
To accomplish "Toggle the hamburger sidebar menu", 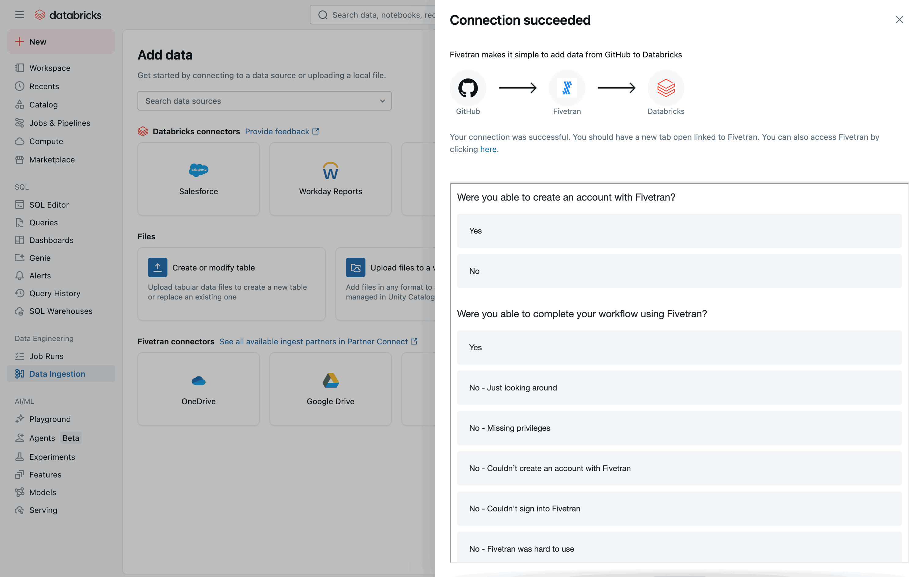I will click(x=20, y=15).
